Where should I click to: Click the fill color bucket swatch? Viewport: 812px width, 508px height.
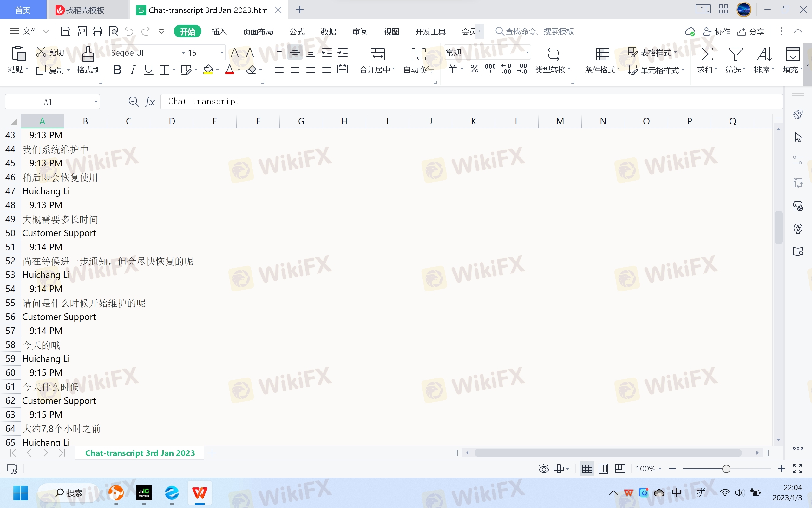click(208, 70)
